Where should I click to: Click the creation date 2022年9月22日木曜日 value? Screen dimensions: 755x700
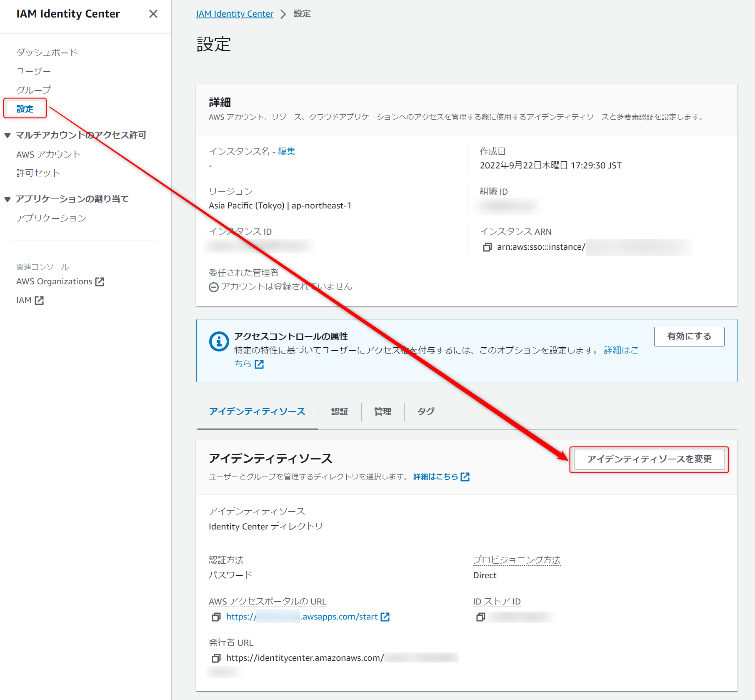tap(550, 166)
